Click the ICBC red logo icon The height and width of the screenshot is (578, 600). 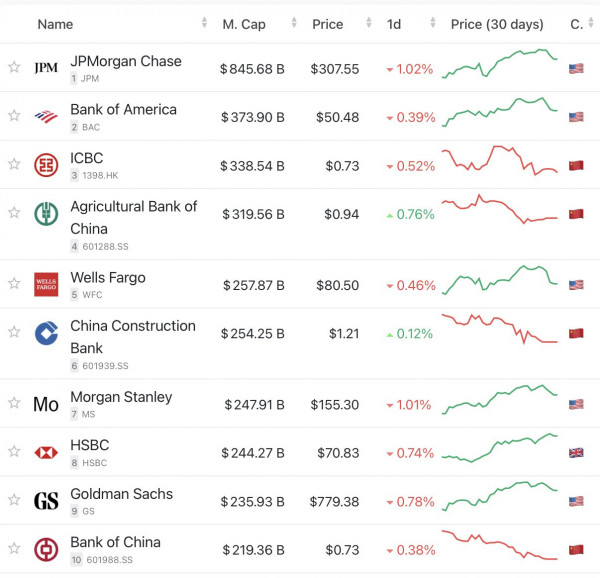[x=46, y=165]
